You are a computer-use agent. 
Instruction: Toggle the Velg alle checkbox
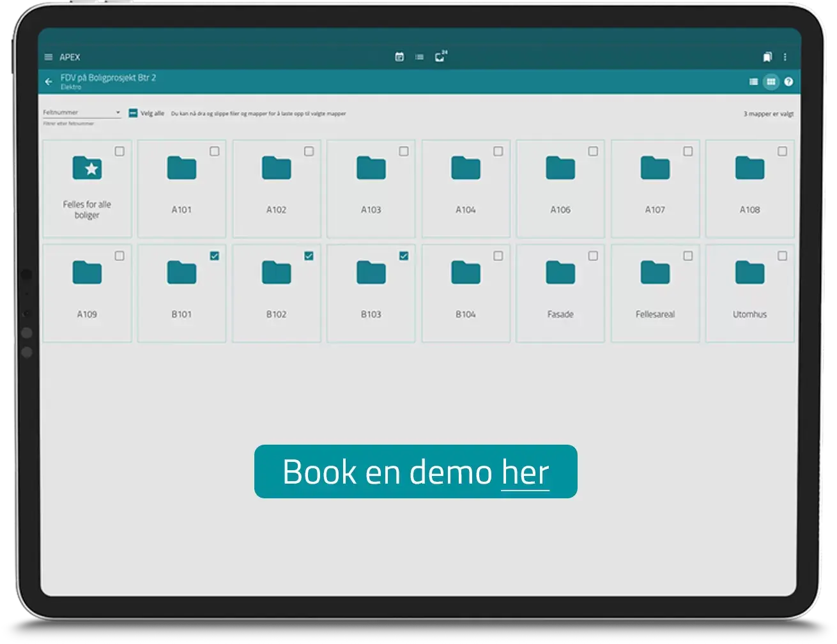[x=133, y=113]
